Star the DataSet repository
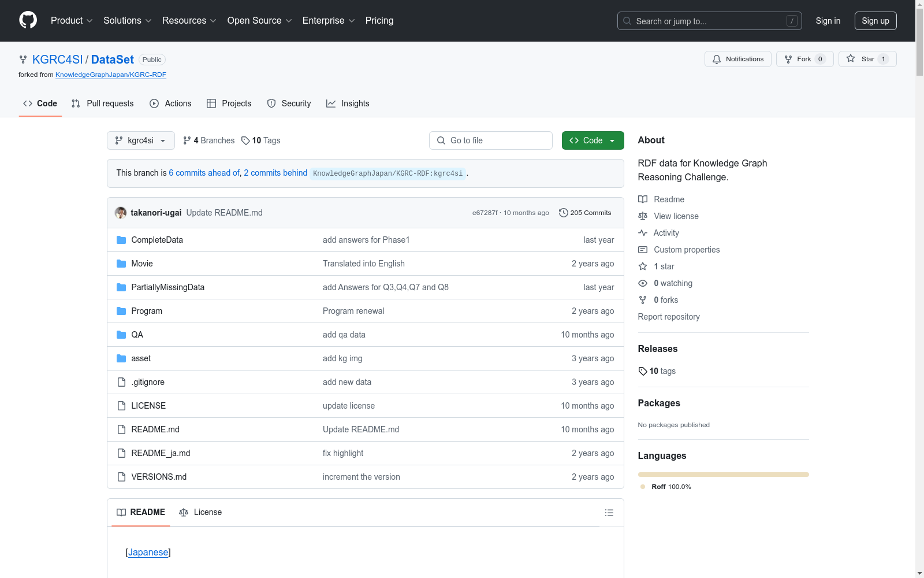The image size is (924, 578). point(867,59)
